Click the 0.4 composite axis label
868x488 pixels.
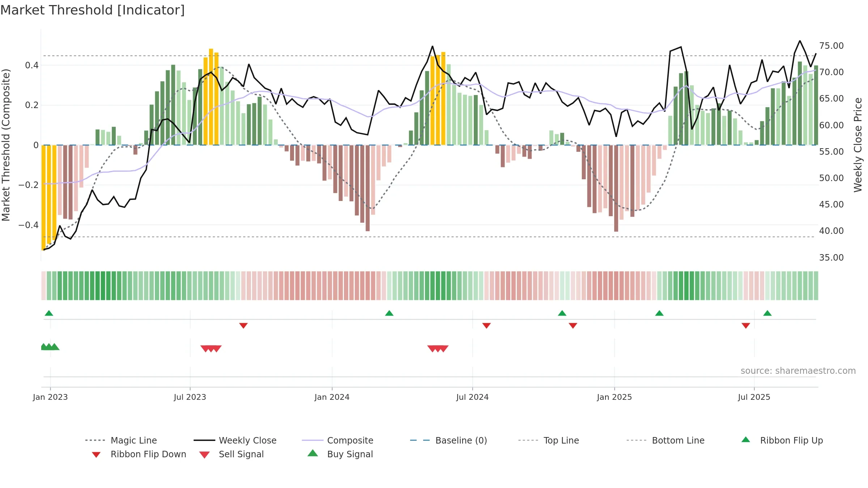32,65
